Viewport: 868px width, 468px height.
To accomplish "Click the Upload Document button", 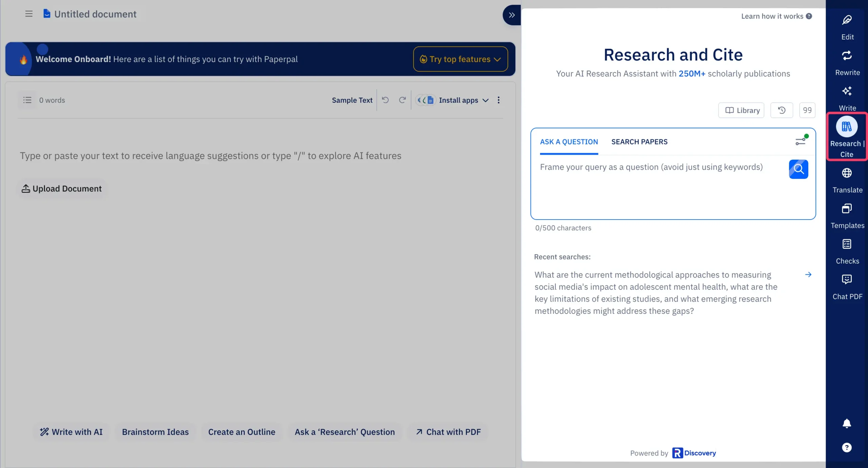I will [x=62, y=188].
